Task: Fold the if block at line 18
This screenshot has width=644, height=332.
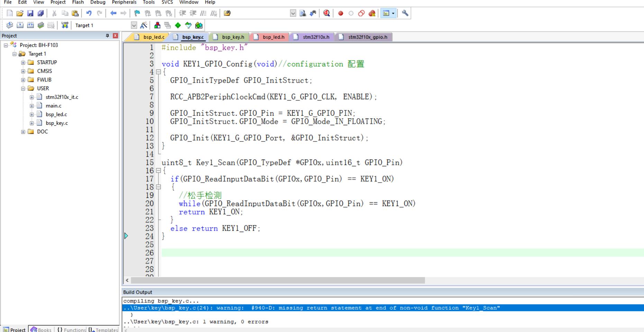Action: coord(158,187)
